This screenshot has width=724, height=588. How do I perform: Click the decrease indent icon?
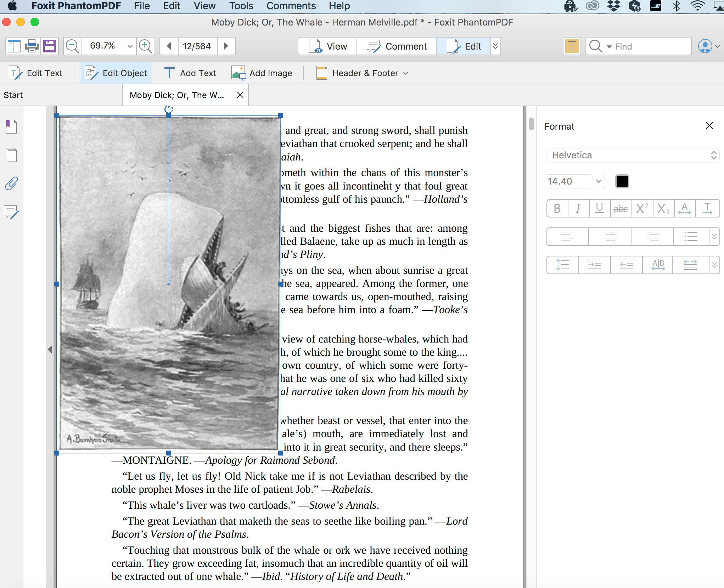click(627, 265)
